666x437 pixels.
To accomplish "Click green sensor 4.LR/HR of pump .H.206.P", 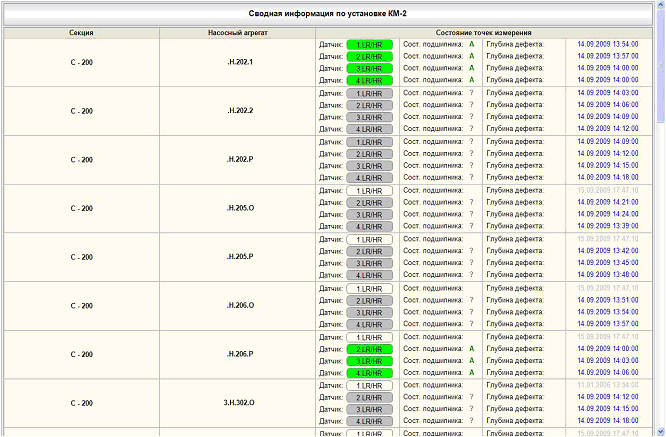I will pos(369,373).
